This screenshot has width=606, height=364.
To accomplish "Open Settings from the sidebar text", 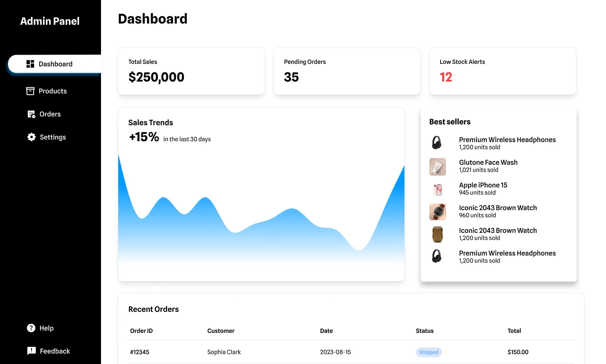I will (x=53, y=137).
